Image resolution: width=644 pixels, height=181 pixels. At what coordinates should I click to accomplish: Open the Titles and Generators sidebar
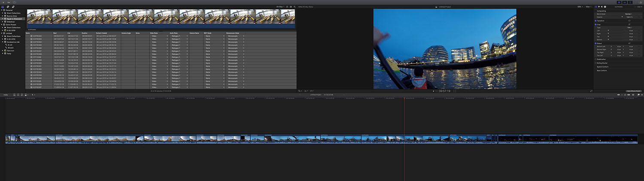point(13,7)
